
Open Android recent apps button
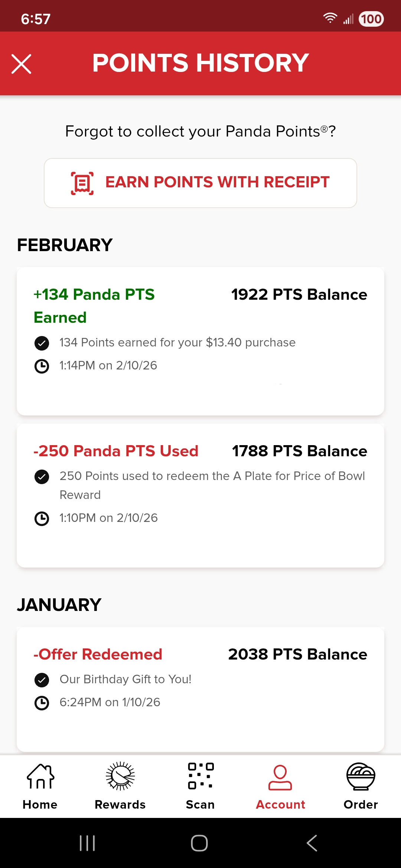coord(88,843)
